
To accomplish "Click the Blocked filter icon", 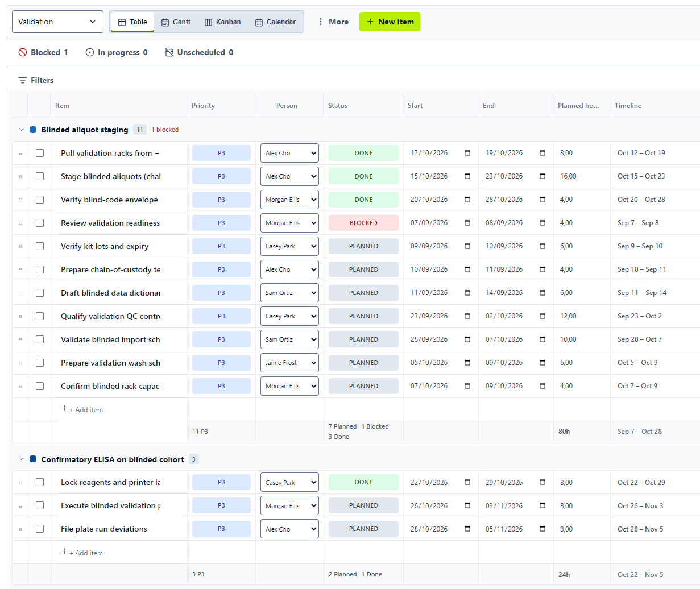I will pos(23,52).
